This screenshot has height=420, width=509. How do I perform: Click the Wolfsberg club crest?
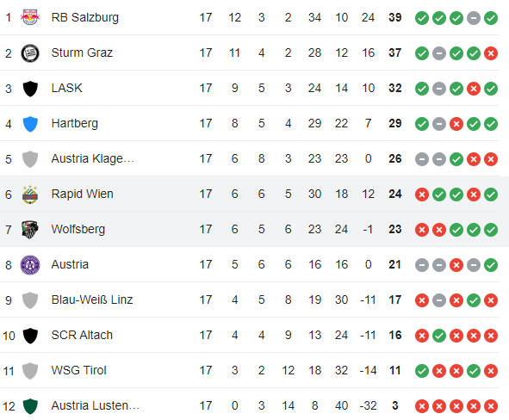[x=30, y=230]
